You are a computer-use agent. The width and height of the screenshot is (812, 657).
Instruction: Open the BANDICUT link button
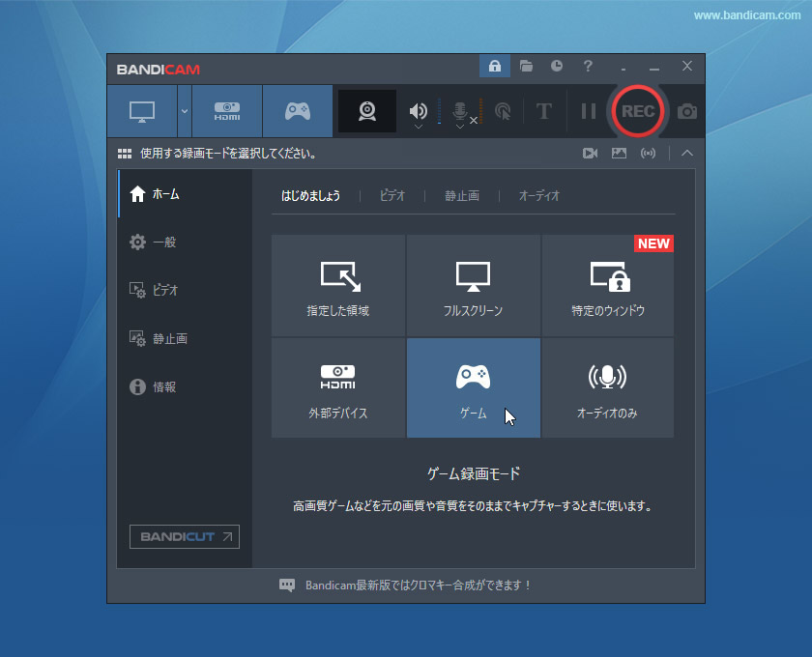pyautogui.click(x=185, y=537)
